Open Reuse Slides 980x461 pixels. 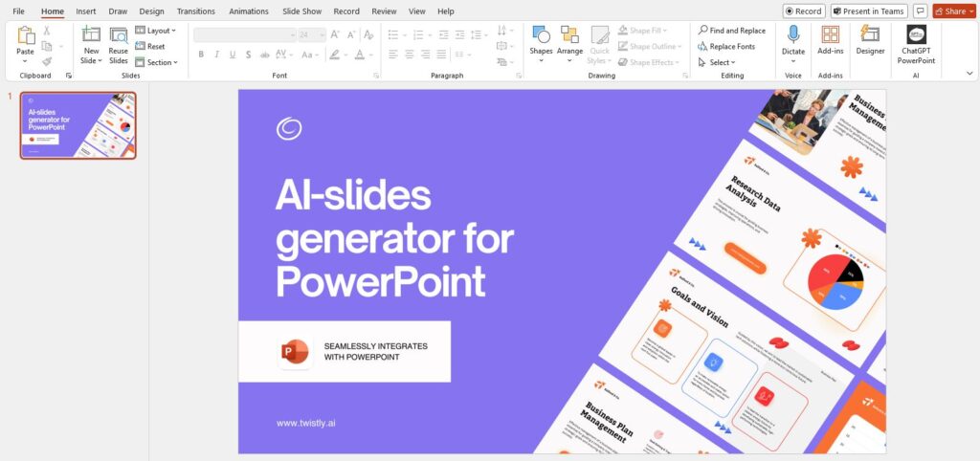[x=118, y=46]
